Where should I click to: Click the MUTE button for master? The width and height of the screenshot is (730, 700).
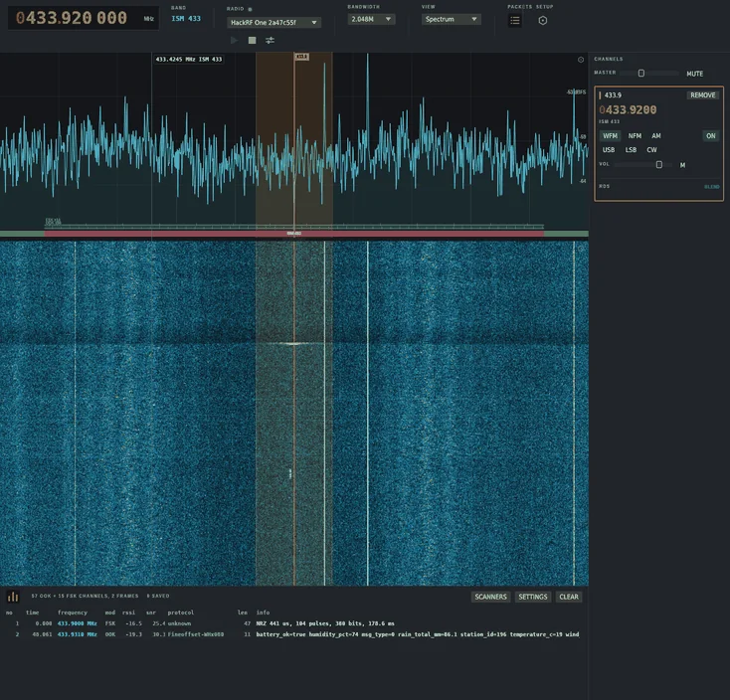tap(694, 74)
